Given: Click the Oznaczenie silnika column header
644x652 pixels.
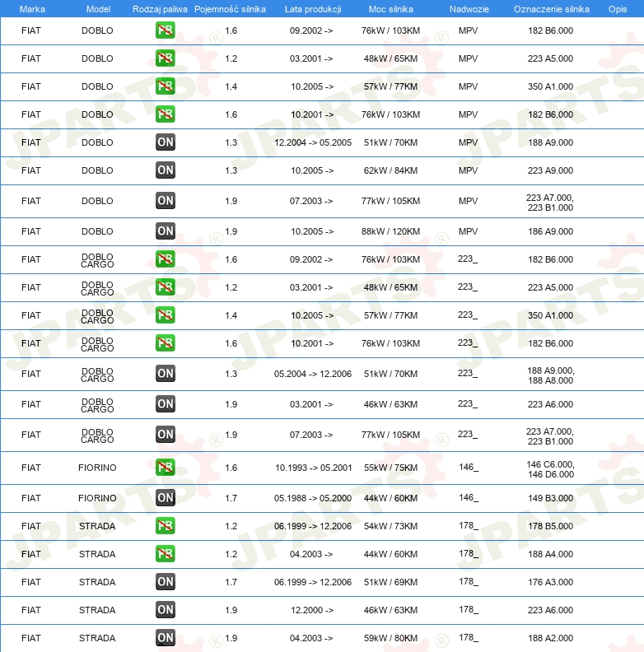Looking at the screenshot, I should (x=551, y=9).
